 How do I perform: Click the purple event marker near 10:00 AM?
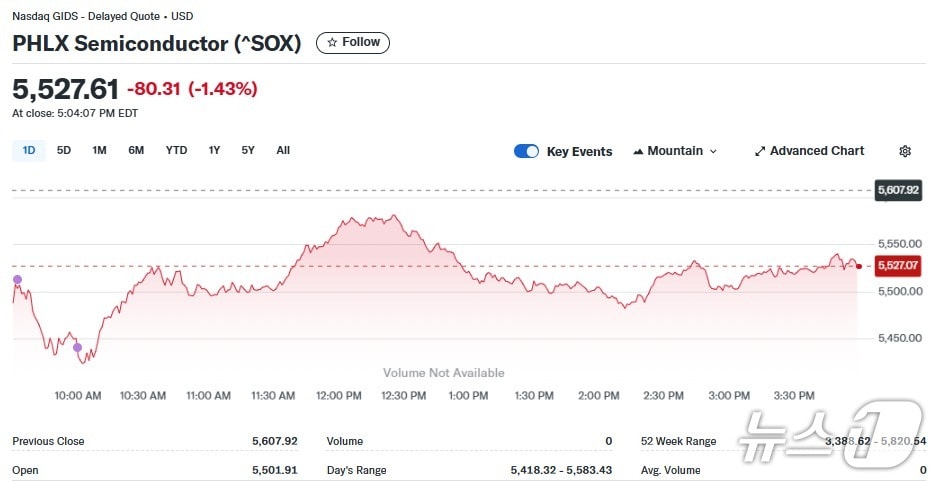[78, 348]
